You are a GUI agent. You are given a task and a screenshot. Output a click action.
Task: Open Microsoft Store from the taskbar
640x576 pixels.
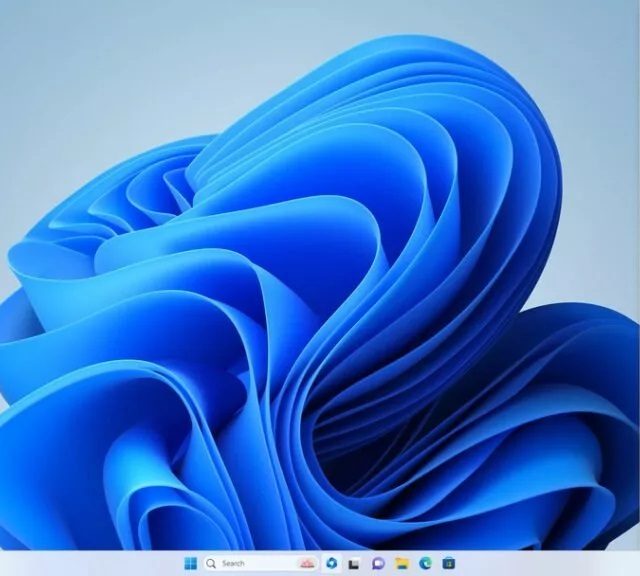click(x=449, y=563)
